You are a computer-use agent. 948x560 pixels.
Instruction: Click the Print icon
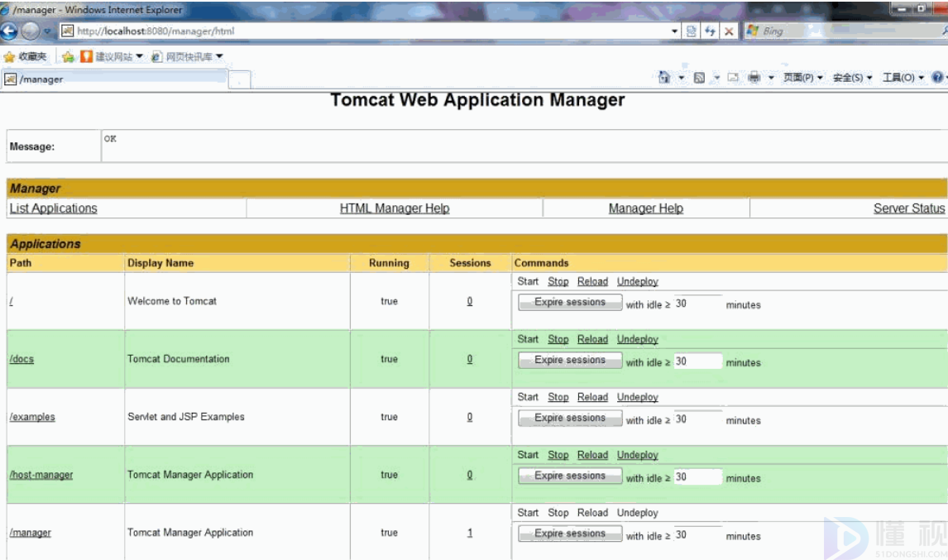(754, 78)
